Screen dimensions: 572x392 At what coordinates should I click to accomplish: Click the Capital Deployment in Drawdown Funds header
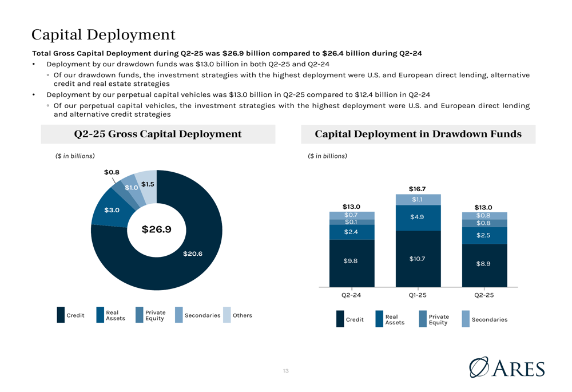[418, 134]
